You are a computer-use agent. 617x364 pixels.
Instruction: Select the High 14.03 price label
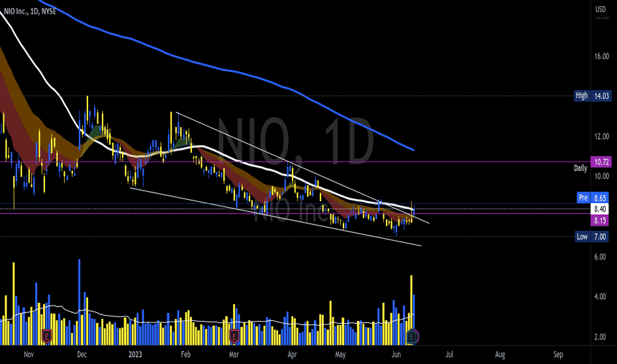(x=593, y=95)
